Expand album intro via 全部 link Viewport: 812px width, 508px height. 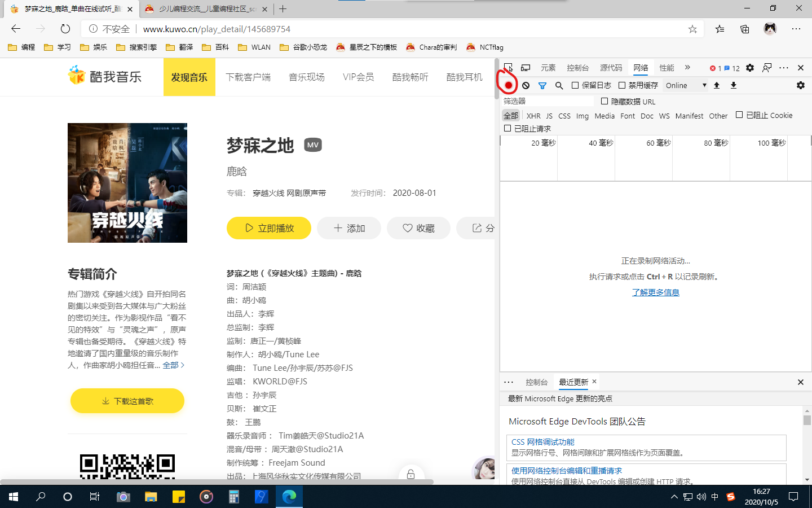point(174,365)
